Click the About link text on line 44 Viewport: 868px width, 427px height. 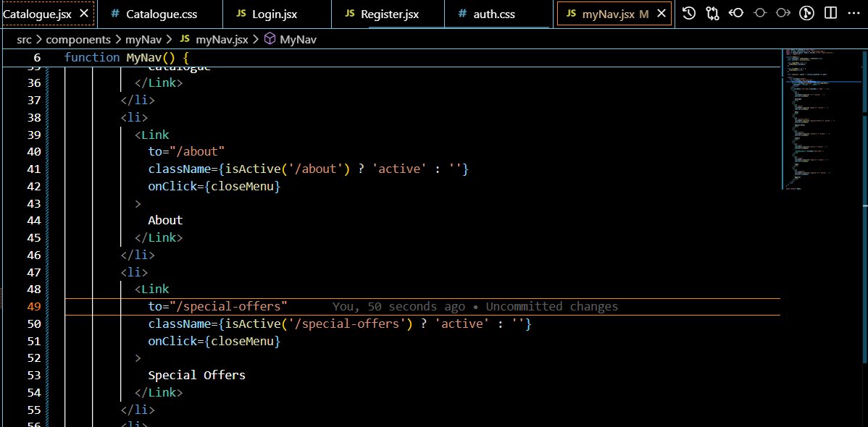coord(165,220)
